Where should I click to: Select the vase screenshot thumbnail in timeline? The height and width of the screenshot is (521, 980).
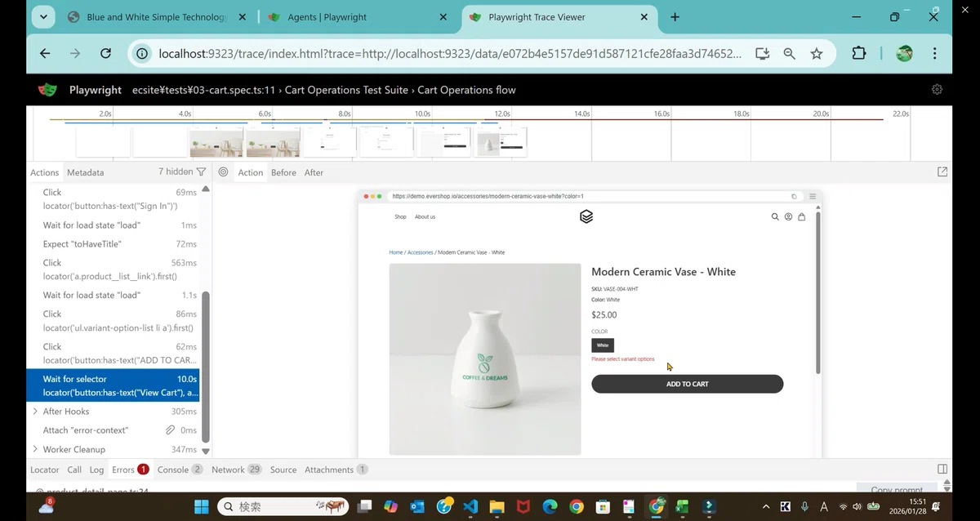[x=502, y=142]
